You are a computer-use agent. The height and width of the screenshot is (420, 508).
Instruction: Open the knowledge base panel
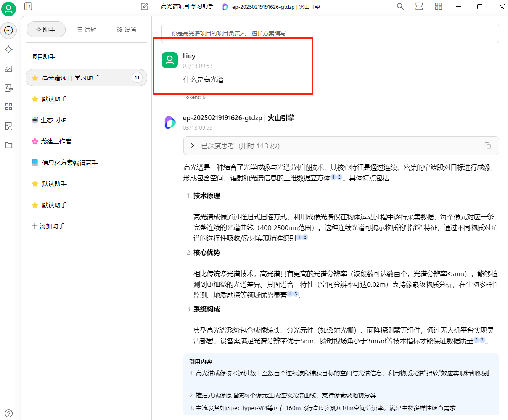(9, 126)
